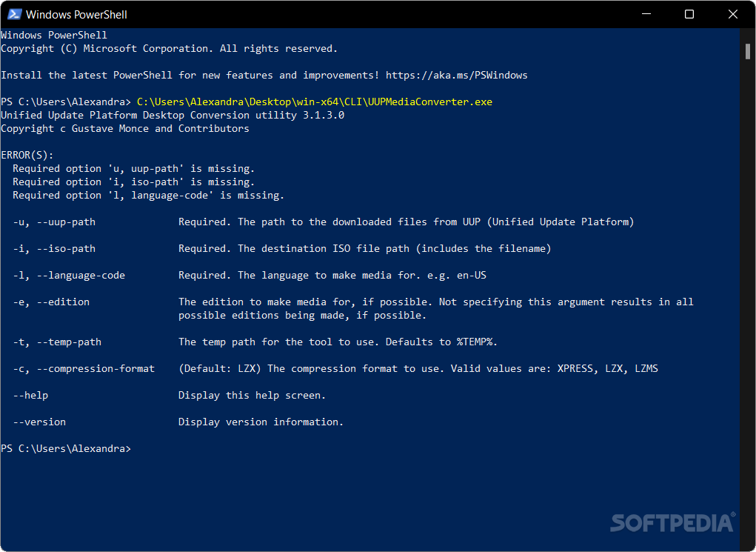This screenshot has width=756, height=552.
Task: Click the https://aka.ms/PSWindows link text
Action: (456, 76)
